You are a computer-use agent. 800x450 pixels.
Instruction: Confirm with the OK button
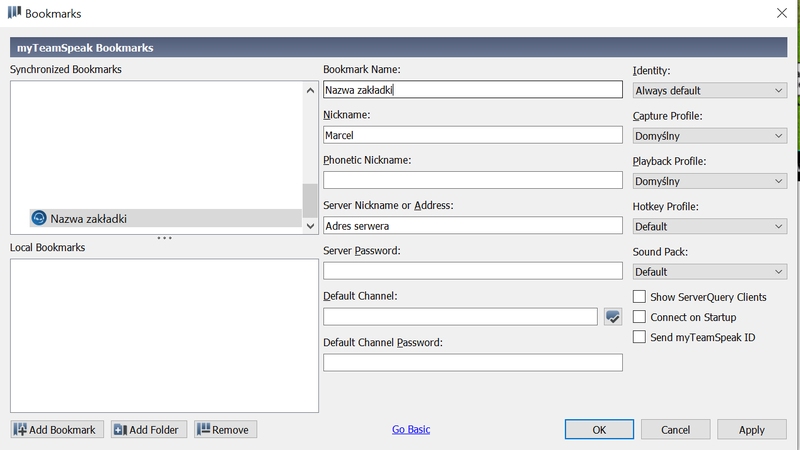pyautogui.click(x=599, y=430)
